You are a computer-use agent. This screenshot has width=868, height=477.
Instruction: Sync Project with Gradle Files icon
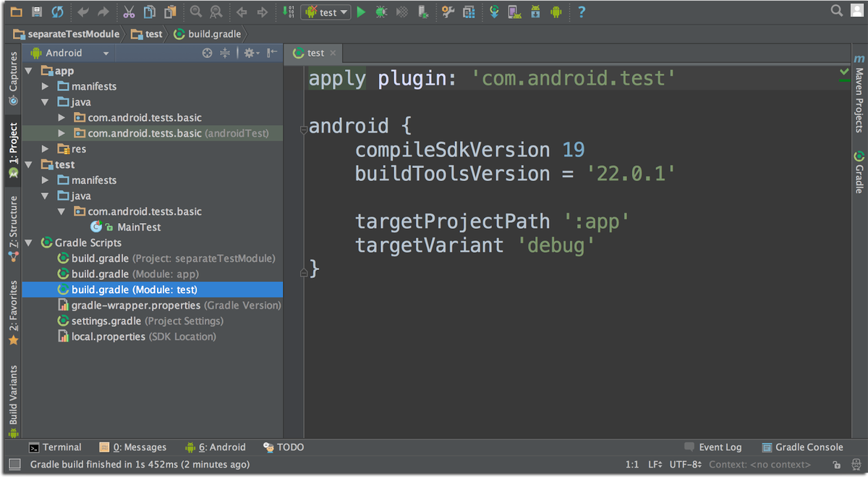coord(495,12)
